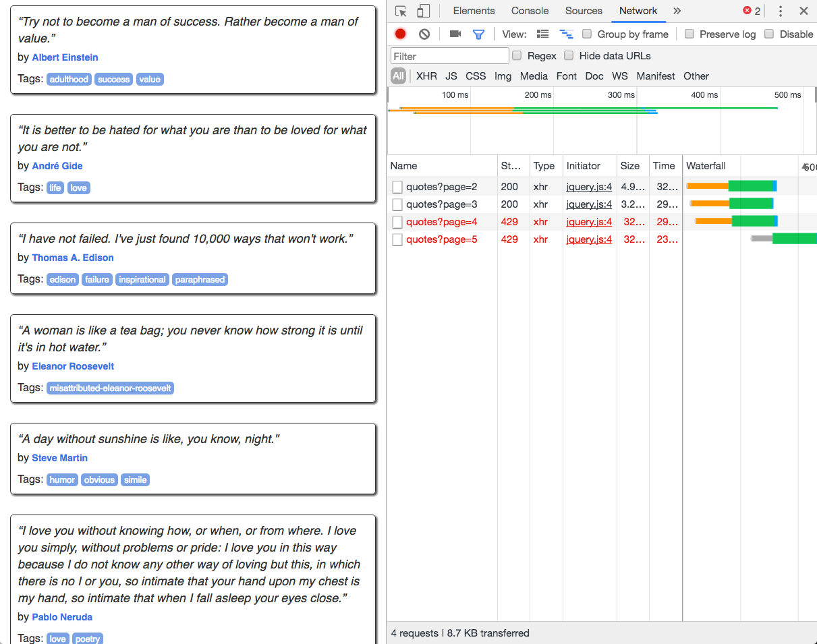The height and width of the screenshot is (644, 817).
Task: Enable Regex filter checkbox
Action: (517, 55)
